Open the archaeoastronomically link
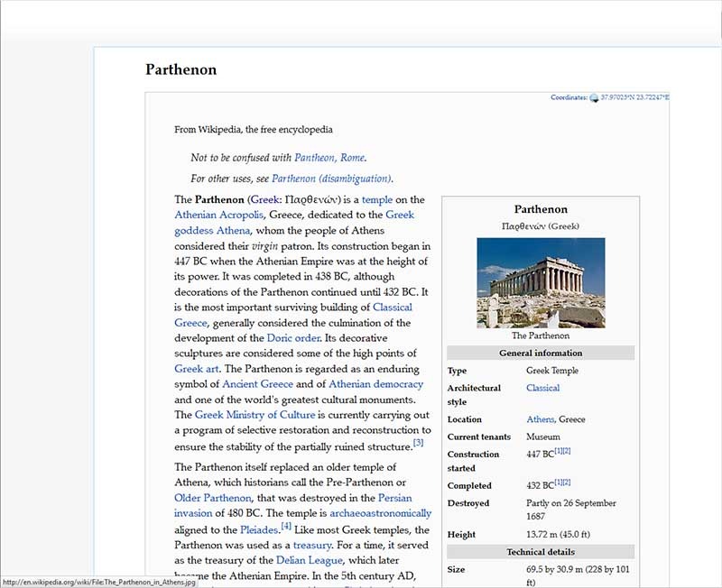The width and height of the screenshot is (722, 588). [380, 513]
